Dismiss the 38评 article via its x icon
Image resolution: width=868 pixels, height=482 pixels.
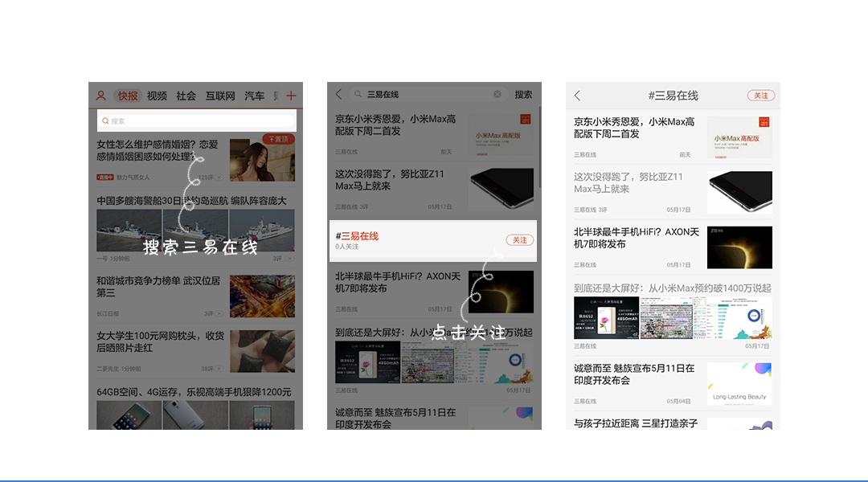coord(219,369)
